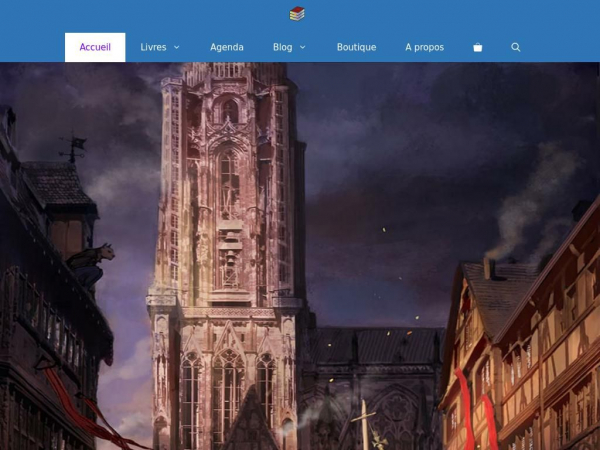Expand the Blog dropdown chevron
This screenshot has height=450, width=600.
302,47
